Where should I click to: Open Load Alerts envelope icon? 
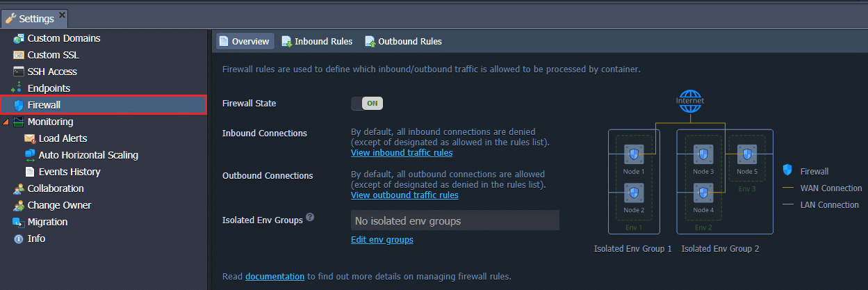pyautogui.click(x=30, y=138)
